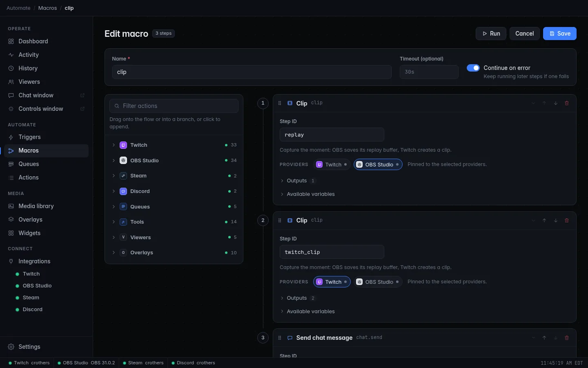Click step 1's move up arrow
Image resolution: width=588 pixels, height=368 pixels.
544,103
